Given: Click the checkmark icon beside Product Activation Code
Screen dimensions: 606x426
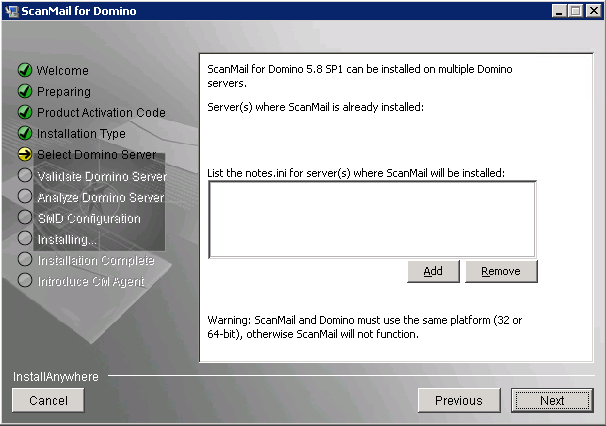Looking at the screenshot, I should pyautogui.click(x=25, y=113).
